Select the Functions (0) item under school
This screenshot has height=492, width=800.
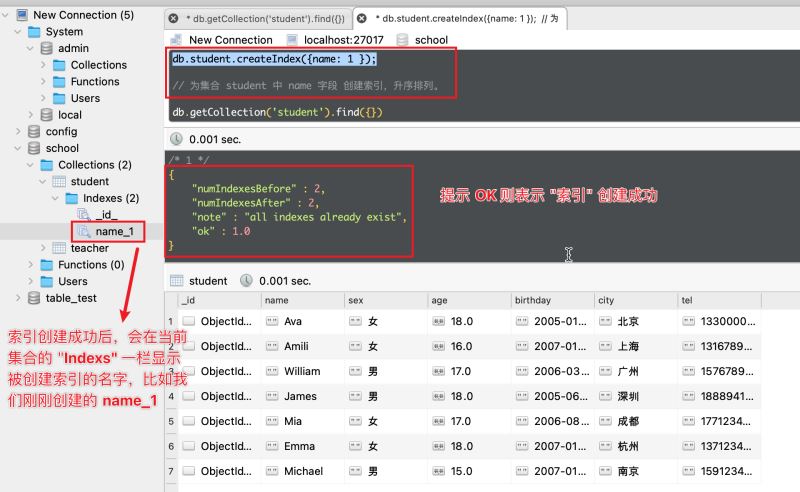click(90, 265)
